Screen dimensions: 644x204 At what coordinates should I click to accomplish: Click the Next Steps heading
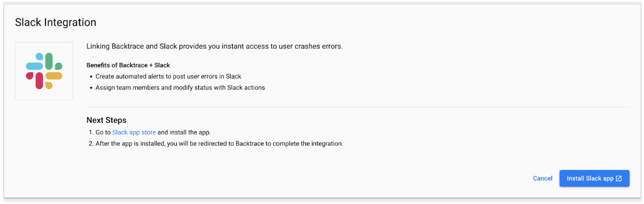[106, 120]
